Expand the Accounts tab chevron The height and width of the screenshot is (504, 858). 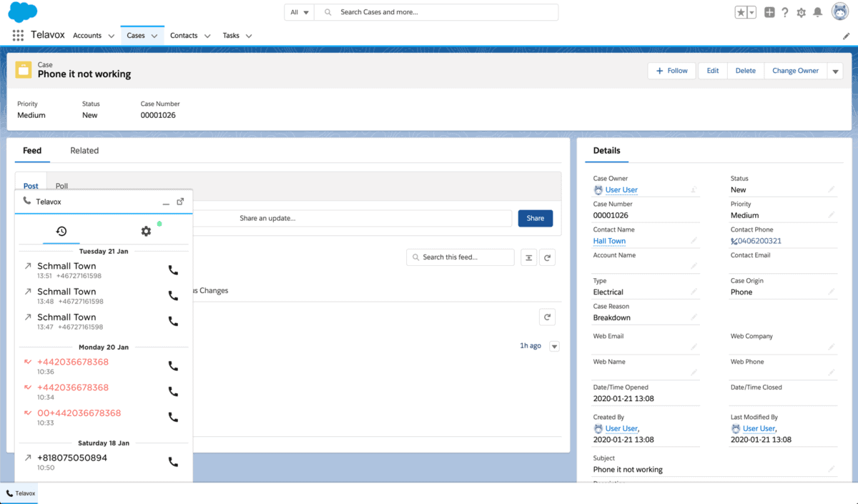(x=111, y=36)
